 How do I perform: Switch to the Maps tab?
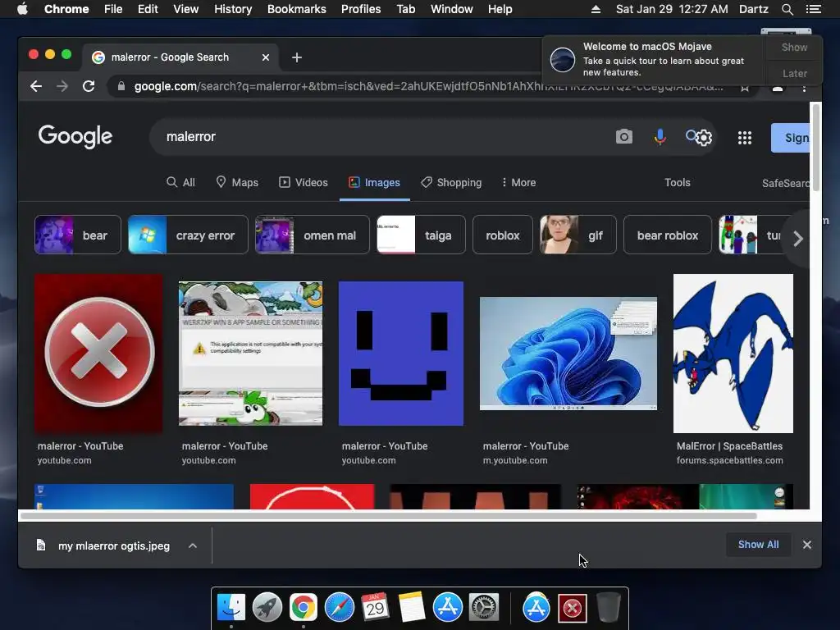237,183
